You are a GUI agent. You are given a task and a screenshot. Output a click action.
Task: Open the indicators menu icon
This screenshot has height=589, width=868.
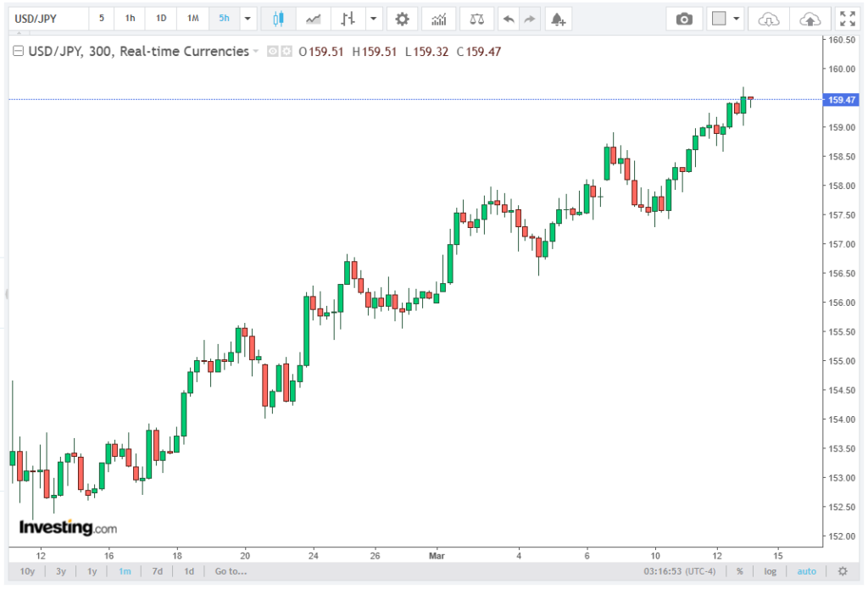(438, 19)
